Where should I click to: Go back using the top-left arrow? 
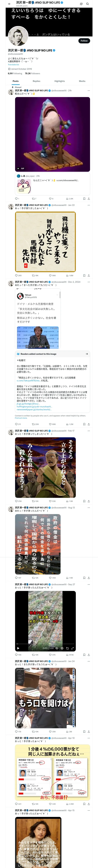[9, 4]
